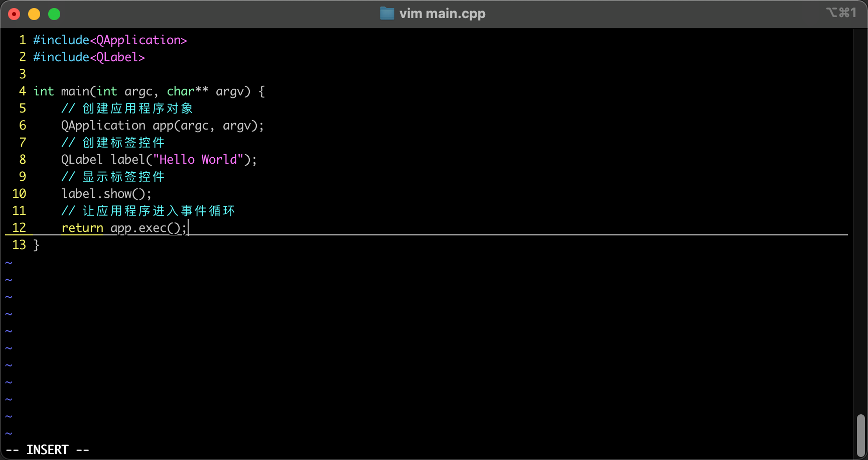
Task: Click the app.exec(); call
Action: click(149, 228)
